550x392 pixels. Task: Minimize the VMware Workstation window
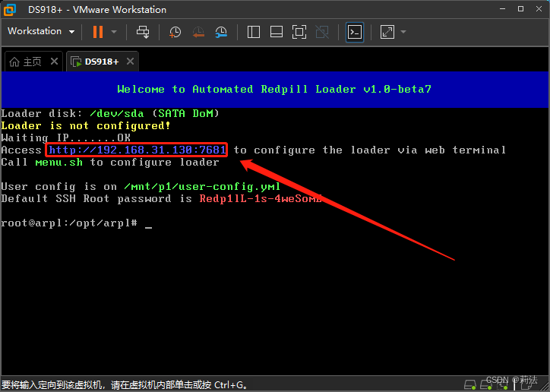[x=502, y=9]
